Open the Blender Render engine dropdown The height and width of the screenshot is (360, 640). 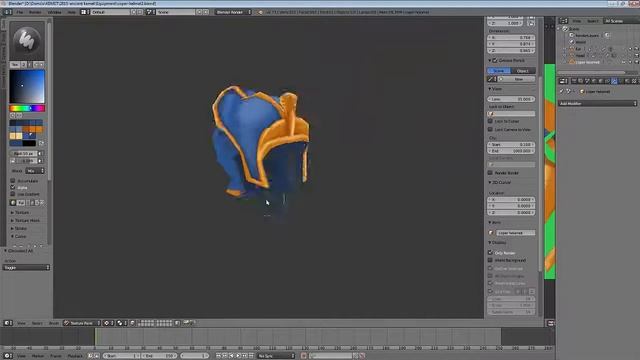pyautogui.click(x=233, y=12)
